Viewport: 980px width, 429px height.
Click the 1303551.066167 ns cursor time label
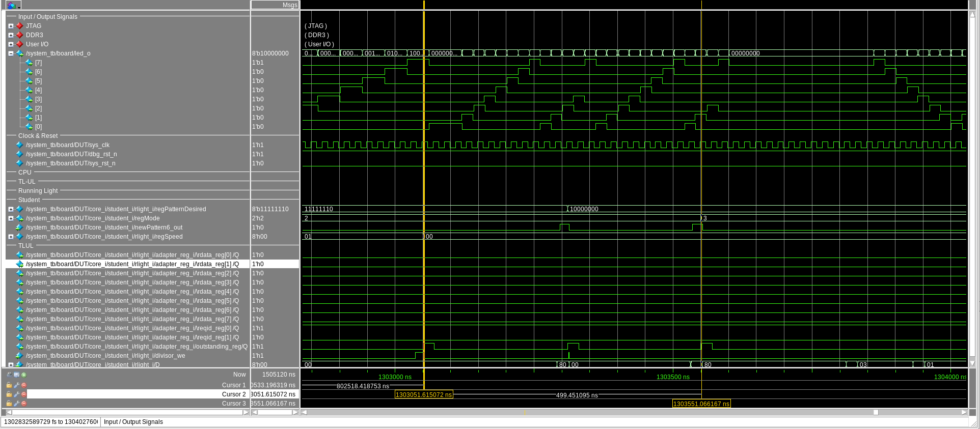tap(701, 404)
